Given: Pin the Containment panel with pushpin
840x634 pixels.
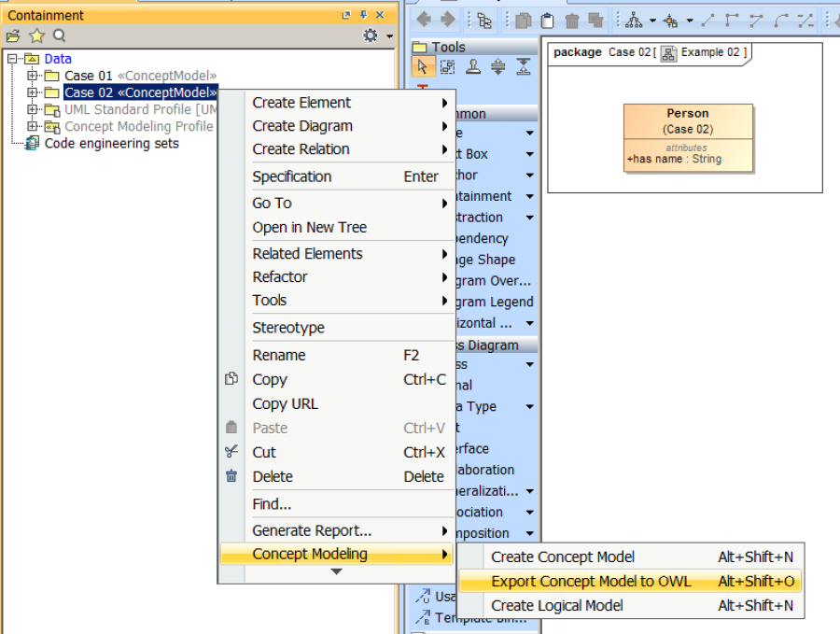Looking at the screenshot, I should click(363, 15).
